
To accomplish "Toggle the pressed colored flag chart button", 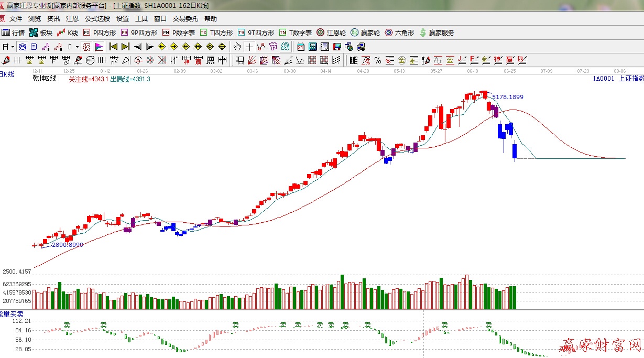I will coord(99,47).
